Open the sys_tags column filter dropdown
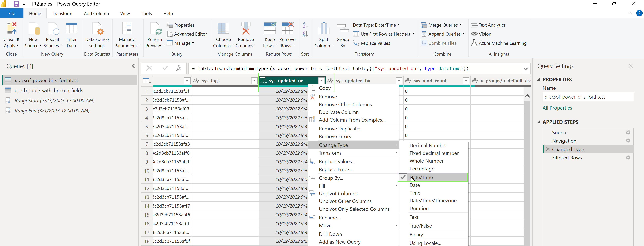 pyautogui.click(x=254, y=81)
